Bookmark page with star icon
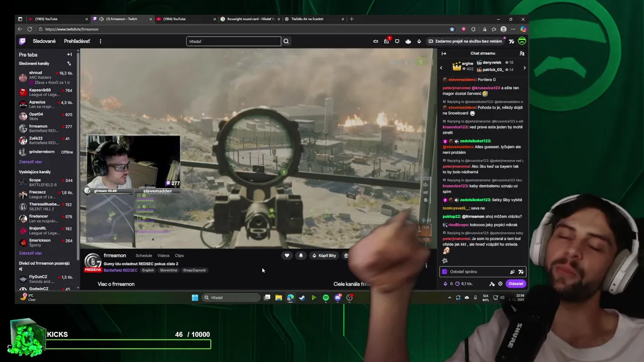This screenshot has height=362, width=644. (x=452, y=29)
